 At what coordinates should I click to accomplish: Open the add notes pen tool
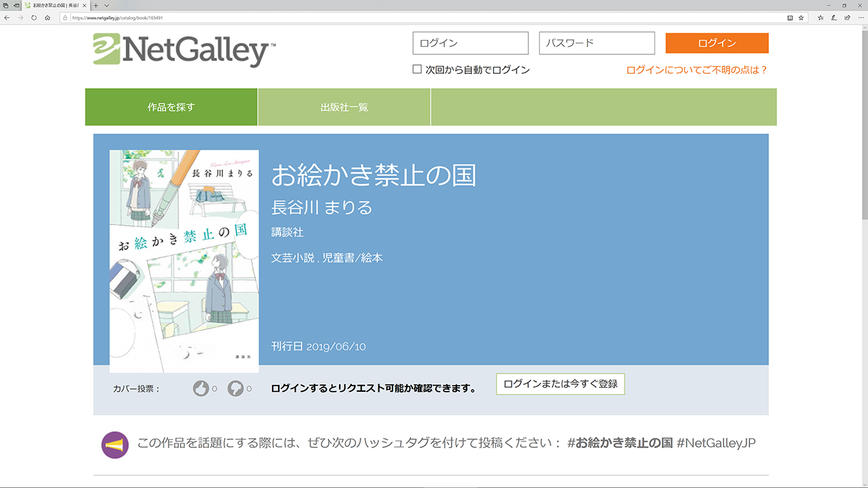point(834,18)
